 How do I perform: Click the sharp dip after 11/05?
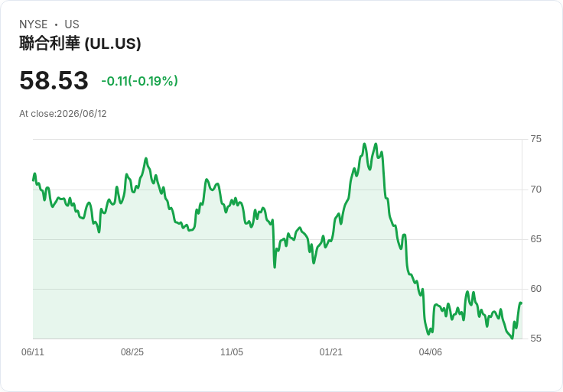pos(275,267)
